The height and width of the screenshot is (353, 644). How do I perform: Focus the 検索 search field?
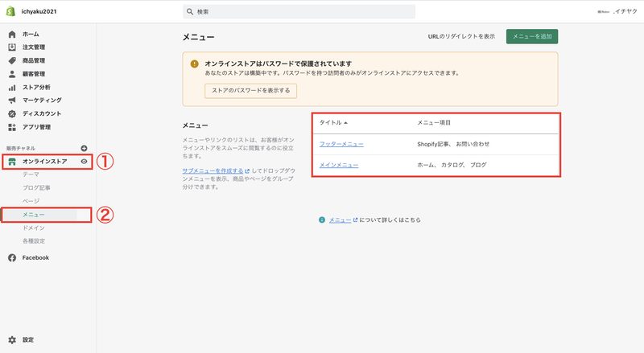tap(299, 11)
